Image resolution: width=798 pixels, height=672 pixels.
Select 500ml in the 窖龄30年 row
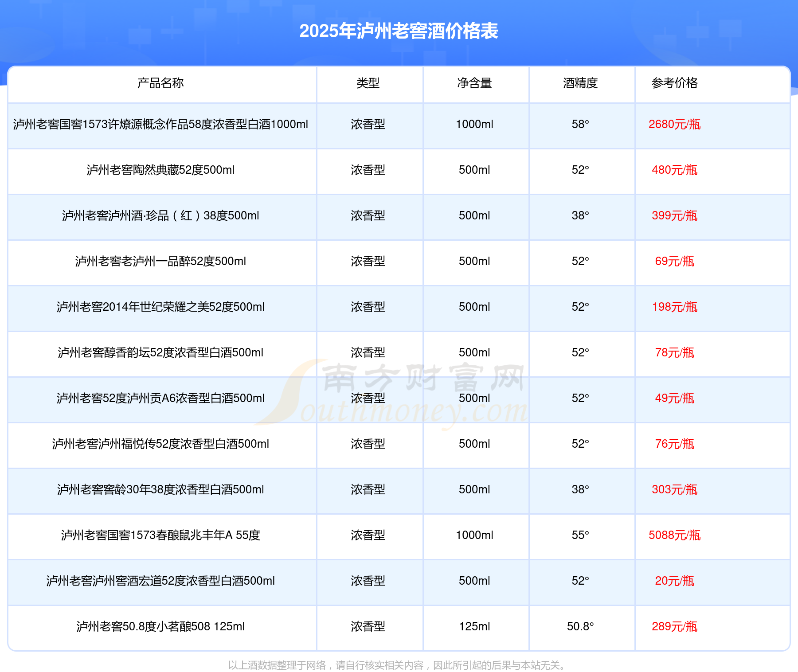tap(474, 489)
